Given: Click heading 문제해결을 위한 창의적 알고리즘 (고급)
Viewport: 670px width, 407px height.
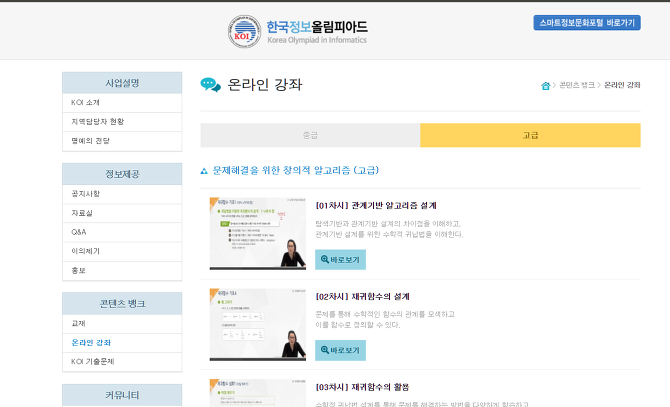Looking at the screenshot, I should tap(296, 170).
